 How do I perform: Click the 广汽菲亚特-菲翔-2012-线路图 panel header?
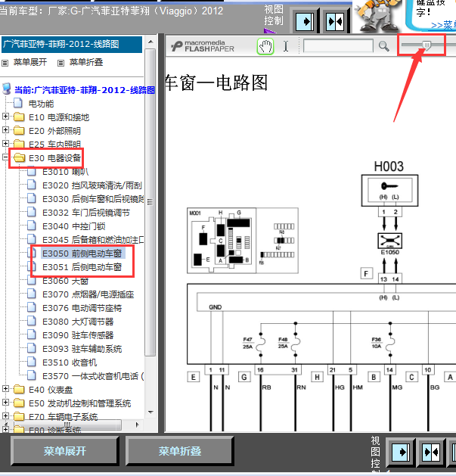[72, 45]
